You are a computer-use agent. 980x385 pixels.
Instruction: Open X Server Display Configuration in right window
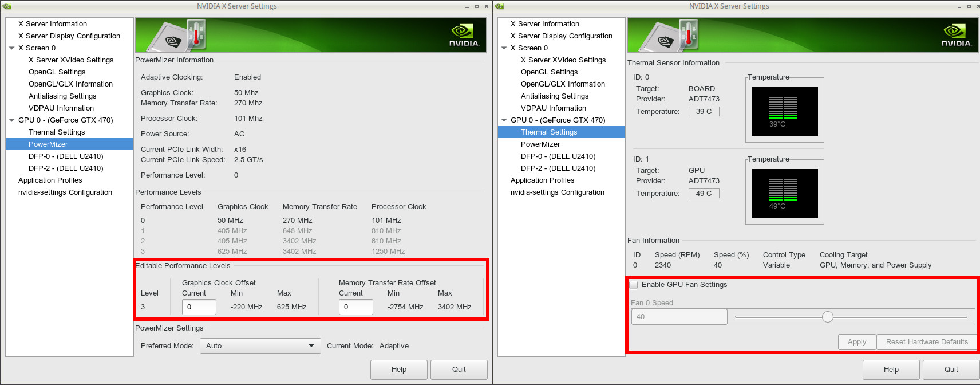coord(562,36)
